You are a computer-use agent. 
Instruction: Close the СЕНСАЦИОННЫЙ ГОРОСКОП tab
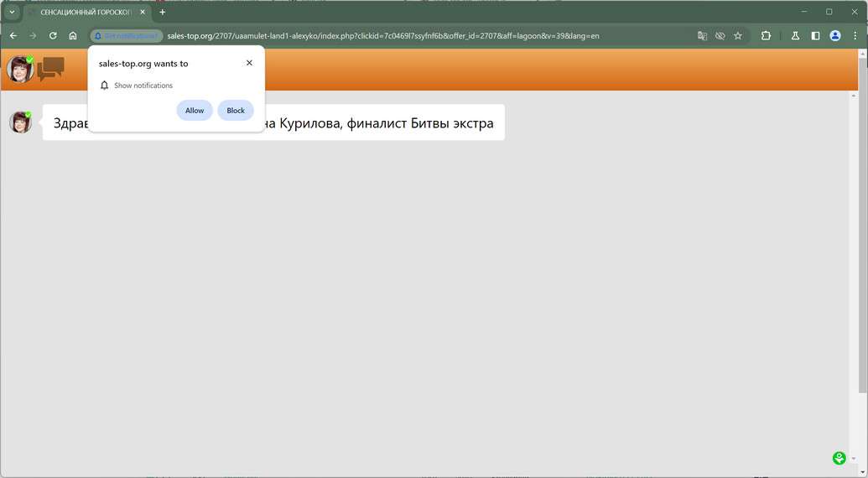tap(143, 12)
